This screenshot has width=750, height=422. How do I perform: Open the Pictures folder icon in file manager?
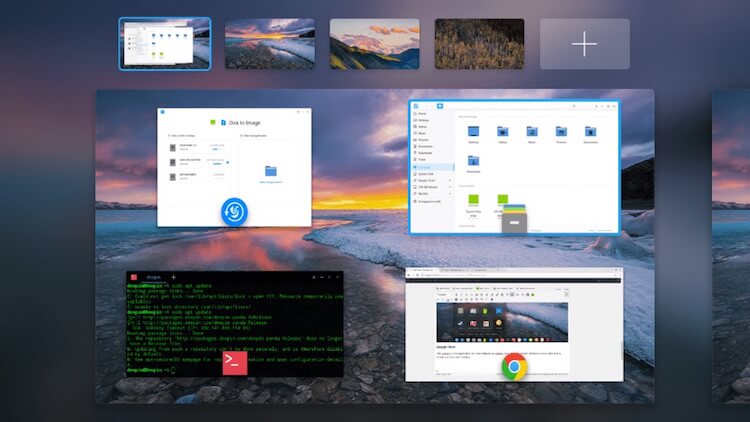tap(561, 132)
